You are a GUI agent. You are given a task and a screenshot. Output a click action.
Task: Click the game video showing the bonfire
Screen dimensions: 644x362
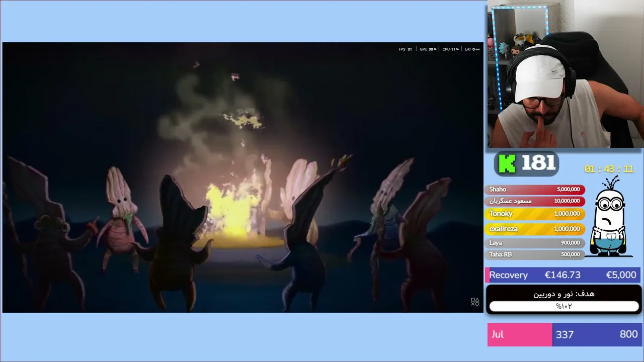(x=243, y=177)
